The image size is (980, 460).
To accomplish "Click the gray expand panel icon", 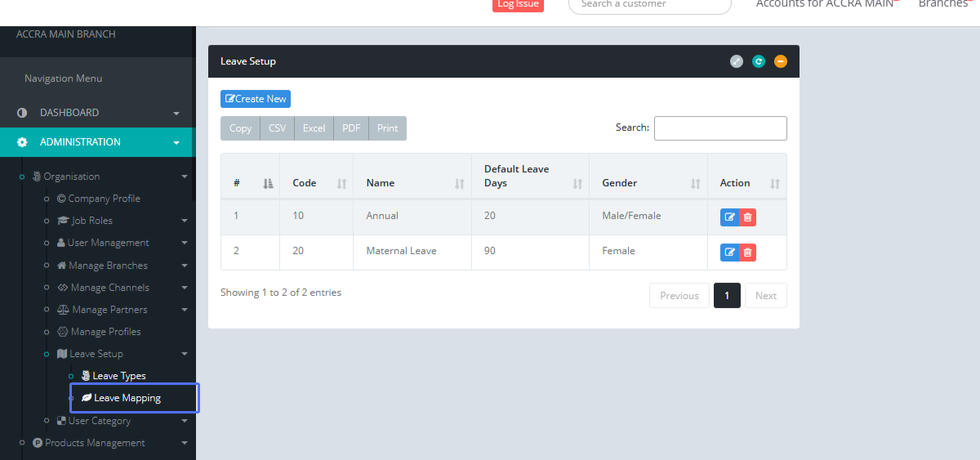I will 737,61.
